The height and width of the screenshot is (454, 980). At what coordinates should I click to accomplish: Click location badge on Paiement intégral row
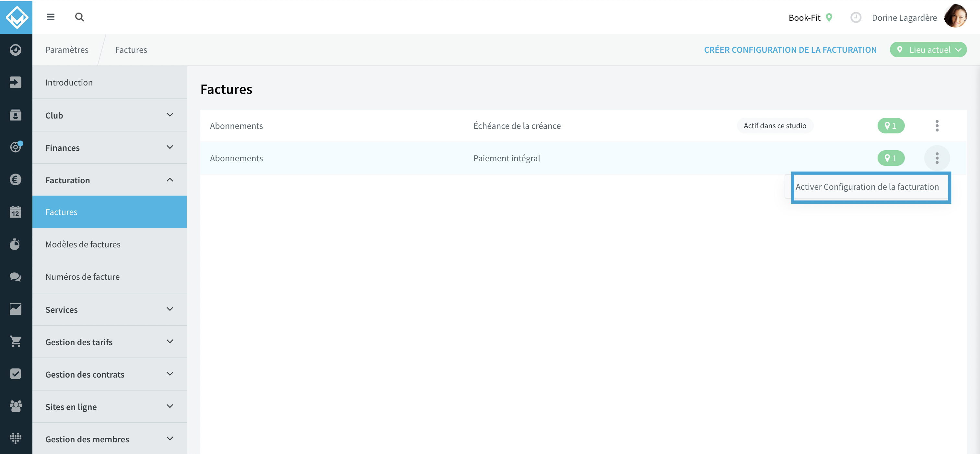click(x=891, y=158)
